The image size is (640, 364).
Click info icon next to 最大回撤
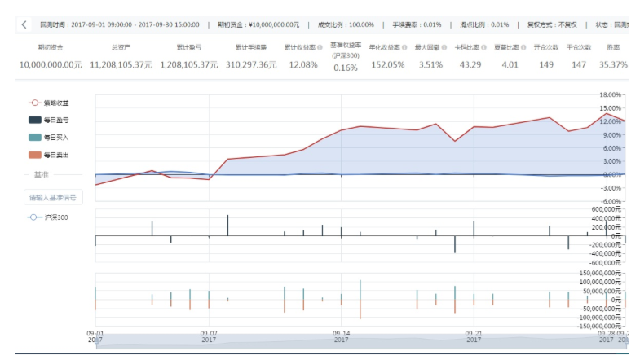point(446,47)
